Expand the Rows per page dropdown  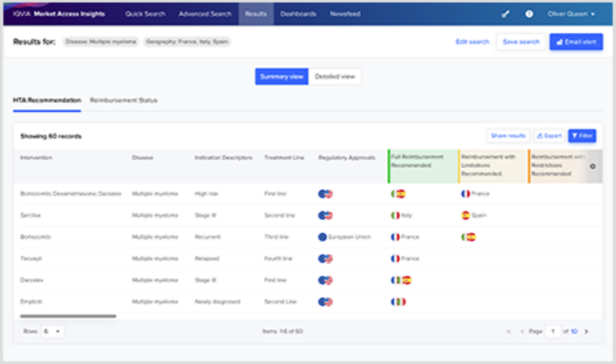point(53,331)
